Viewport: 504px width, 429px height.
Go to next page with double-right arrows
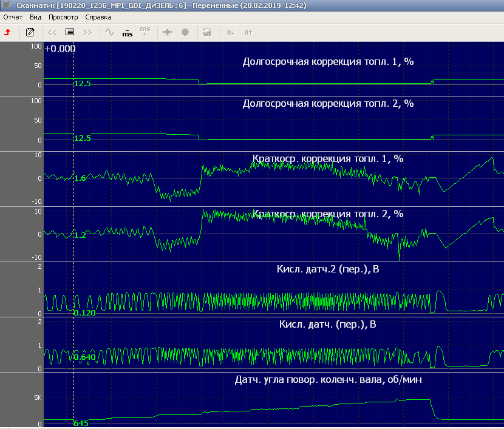[x=87, y=32]
